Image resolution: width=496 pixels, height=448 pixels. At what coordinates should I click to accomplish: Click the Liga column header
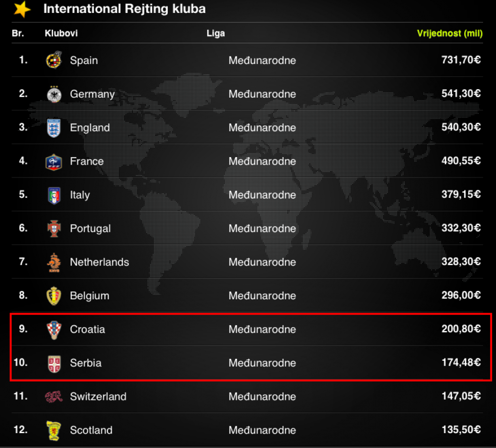tap(216, 33)
